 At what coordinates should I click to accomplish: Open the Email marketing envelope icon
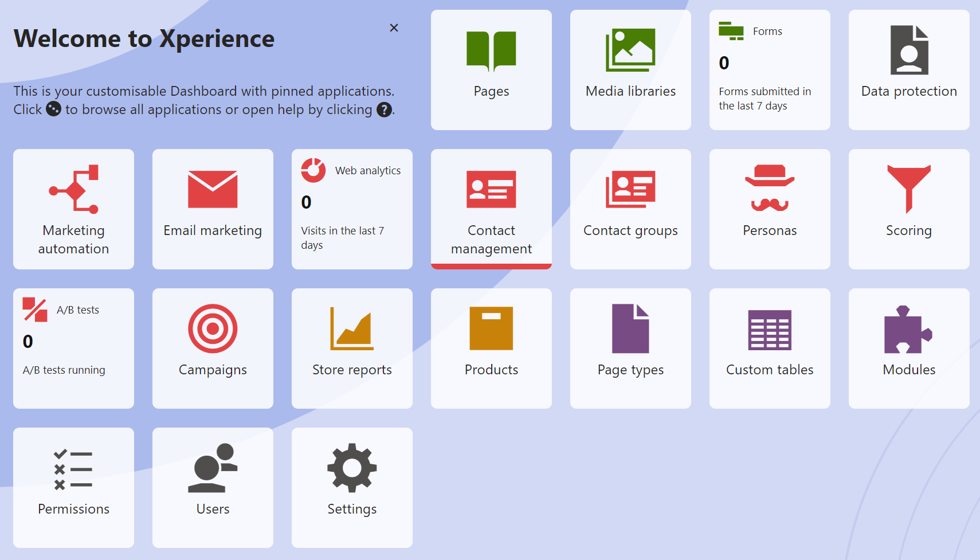[213, 189]
